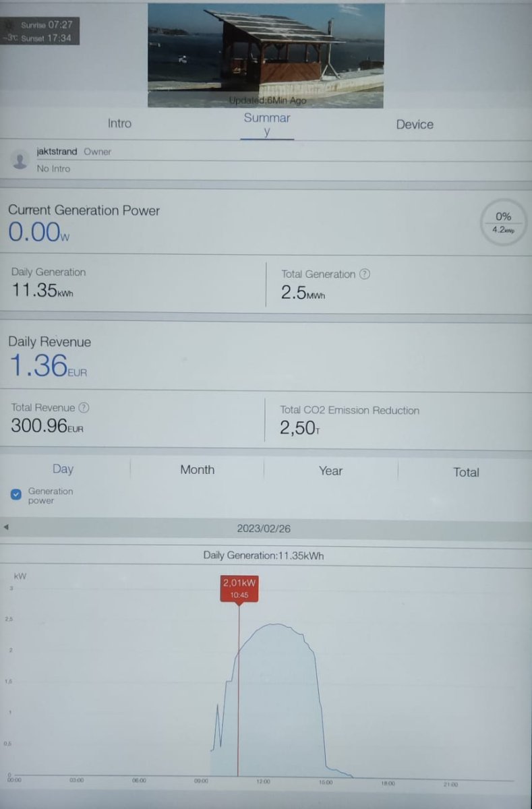Click the Total Revenue 300.96 EUR value
This screenshot has width=532, height=809.
[47, 425]
